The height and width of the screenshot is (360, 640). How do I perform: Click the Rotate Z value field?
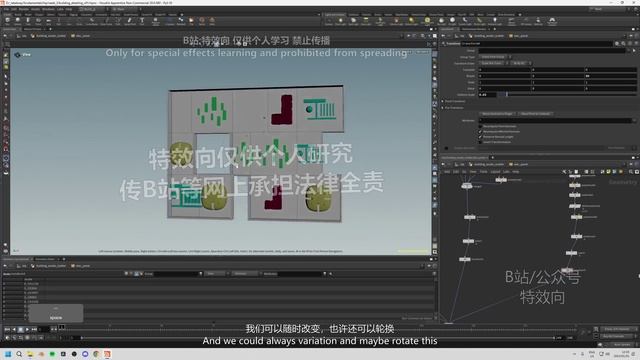pyautogui.click(x=611, y=76)
